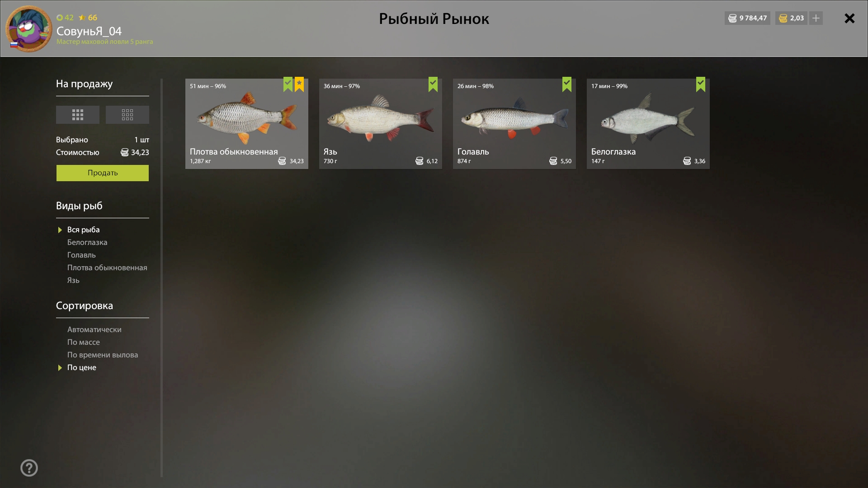
Task: Filter fish list by Голавль
Action: pyautogui.click(x=81, y=255)
